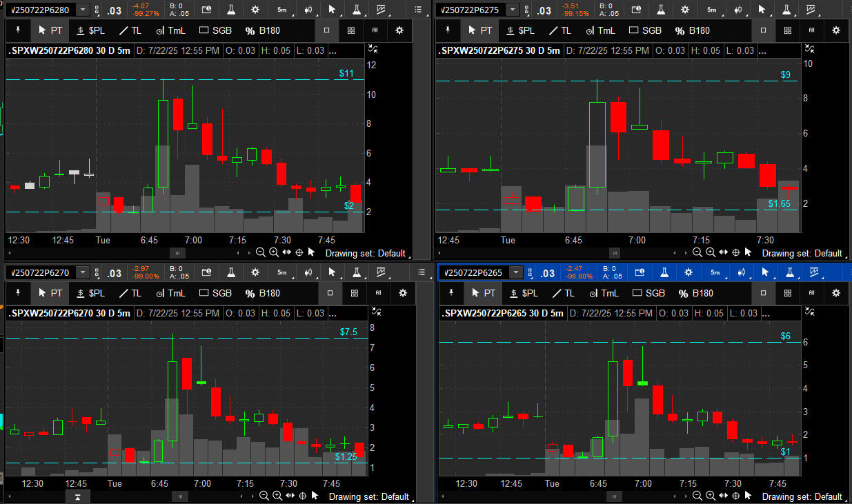Screen dimensions: 852x504
Task: Open 5m timeframe dropdown in P6275 chart
Action: 711,10
